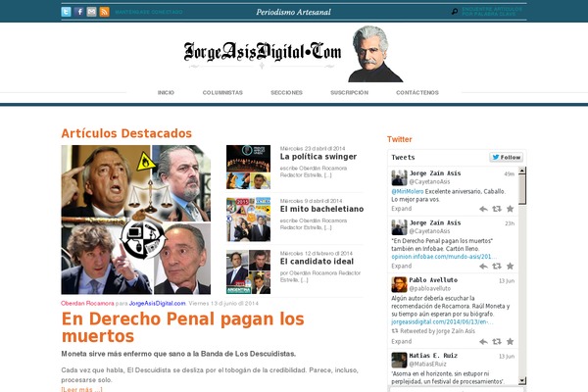Open the @CayetanoAsis handle on the 49m tweet
588x392 pixels.
point(429,181)
